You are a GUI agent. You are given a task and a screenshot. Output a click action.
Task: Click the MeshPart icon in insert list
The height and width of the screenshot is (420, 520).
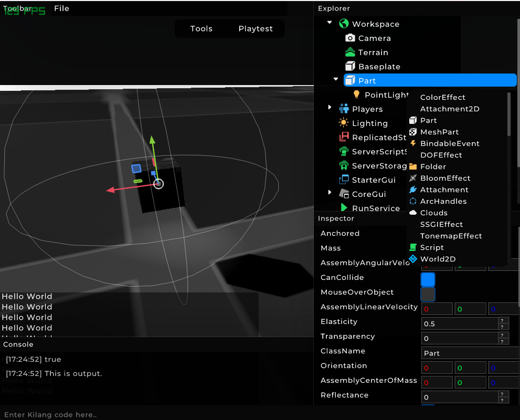coord(413,132)
